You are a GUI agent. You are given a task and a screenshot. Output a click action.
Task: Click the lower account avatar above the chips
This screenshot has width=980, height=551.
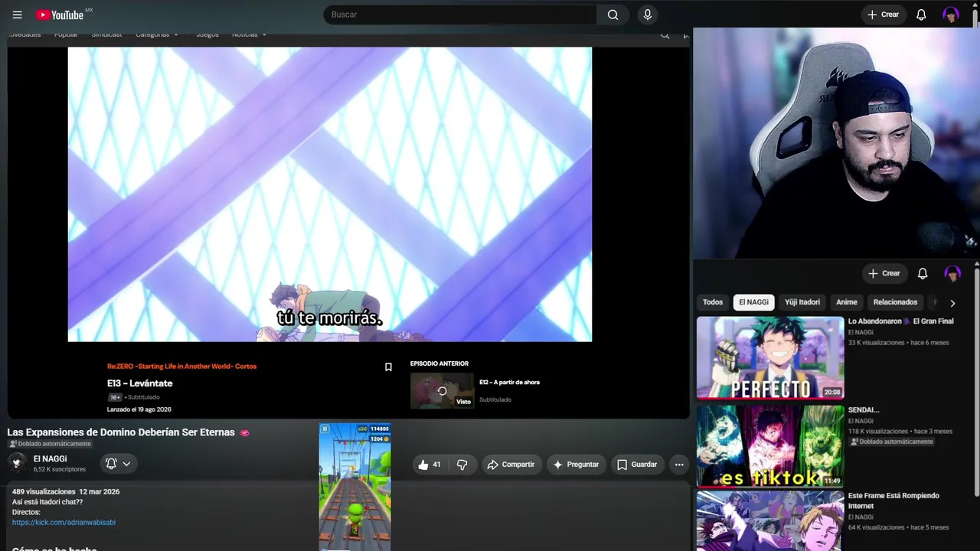click(x=952, y=273)
